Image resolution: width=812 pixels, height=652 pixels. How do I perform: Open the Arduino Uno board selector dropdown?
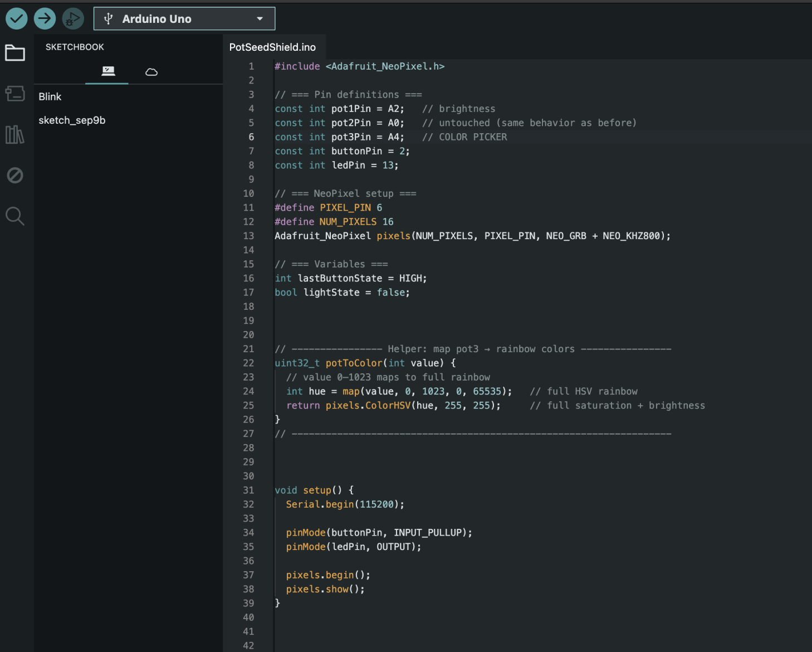pyautogui.click(x=184, y=19)
